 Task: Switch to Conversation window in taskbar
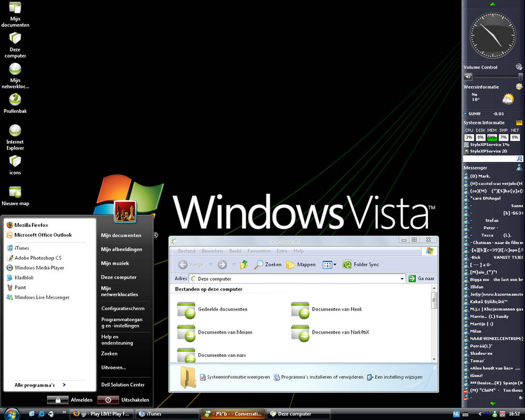click(233, 414)
